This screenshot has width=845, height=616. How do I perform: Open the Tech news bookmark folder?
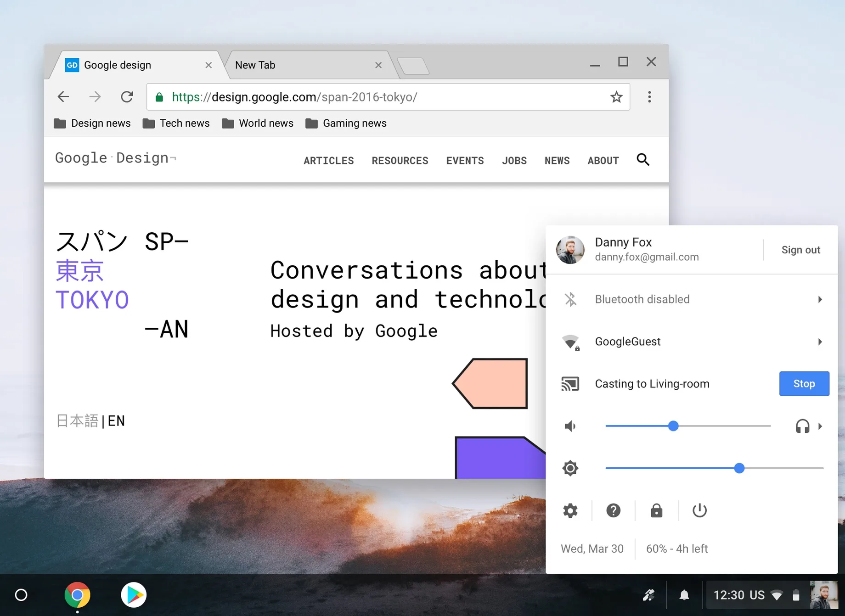coord(176,123)
